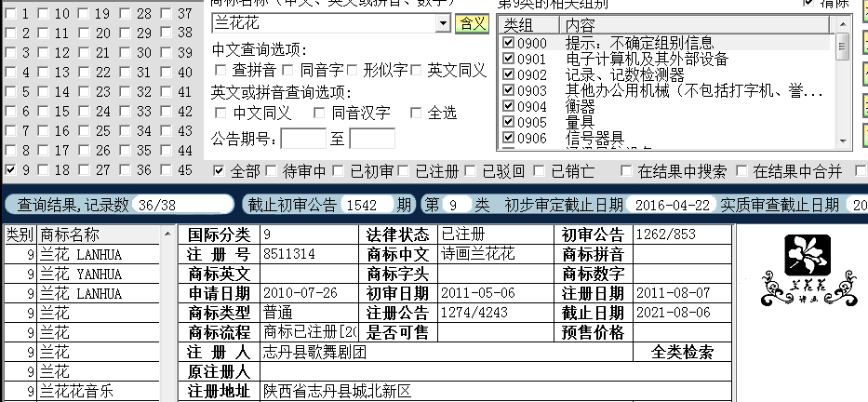Filter by 已销亡 status
Screen dimensions: 868x402
tap(539, 171)
